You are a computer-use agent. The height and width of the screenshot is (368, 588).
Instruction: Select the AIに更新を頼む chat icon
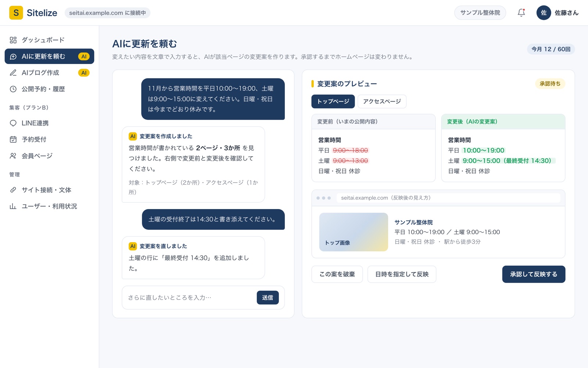point(13,56)
